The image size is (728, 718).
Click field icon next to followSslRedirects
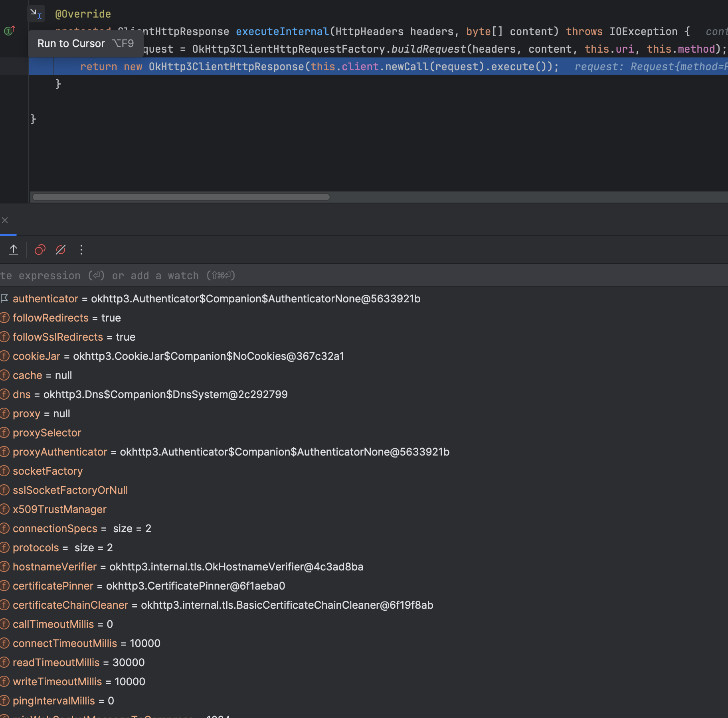click(x=4, y=337)
